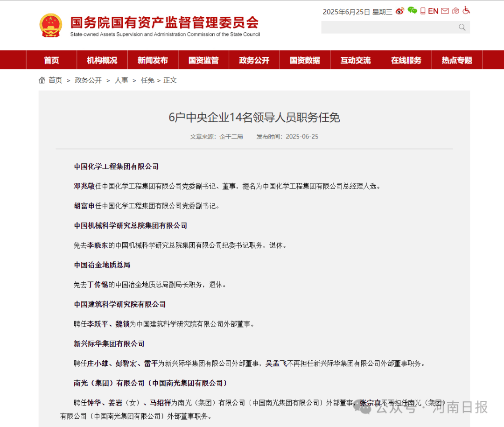Image resolution: width=504 pixels, height=427 pixels.
Task: Open the mobile phone version icon
Action: tap(423, 11)
